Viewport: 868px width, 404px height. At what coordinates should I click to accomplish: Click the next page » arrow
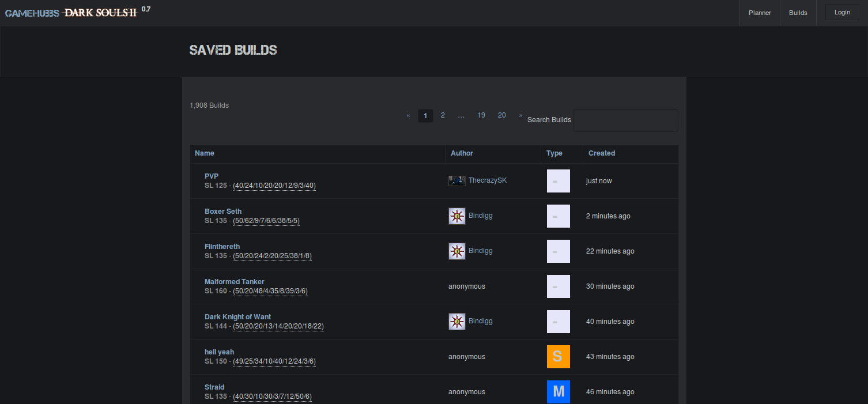click(520, 115)
